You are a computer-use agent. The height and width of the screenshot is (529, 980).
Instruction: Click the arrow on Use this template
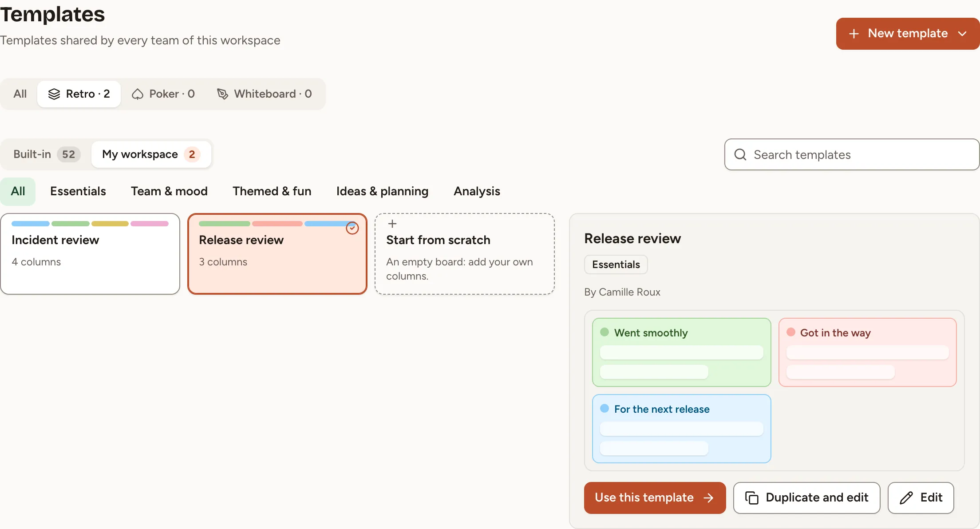point(709,498)
